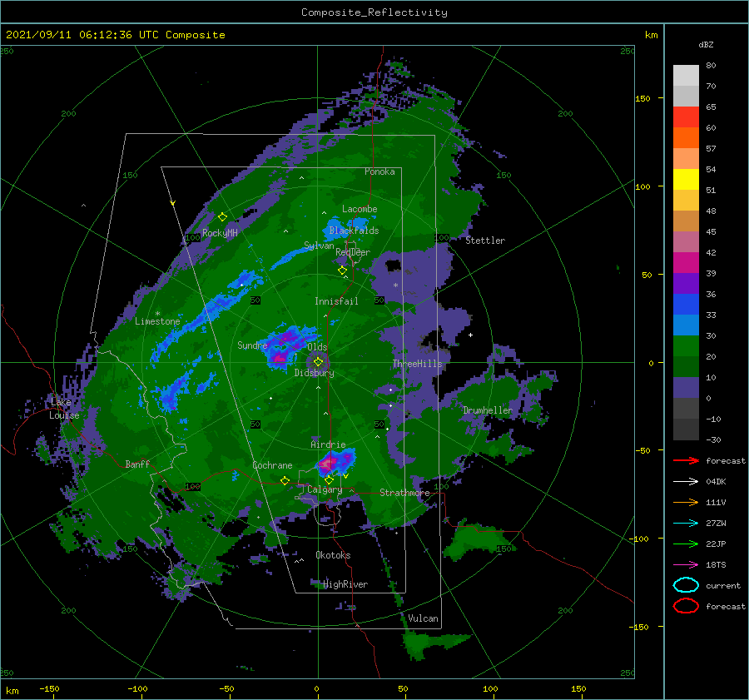The image size is (749, 700).
Task: Select yellow radar-site diamond near Olds
Action: coord(318,362)
